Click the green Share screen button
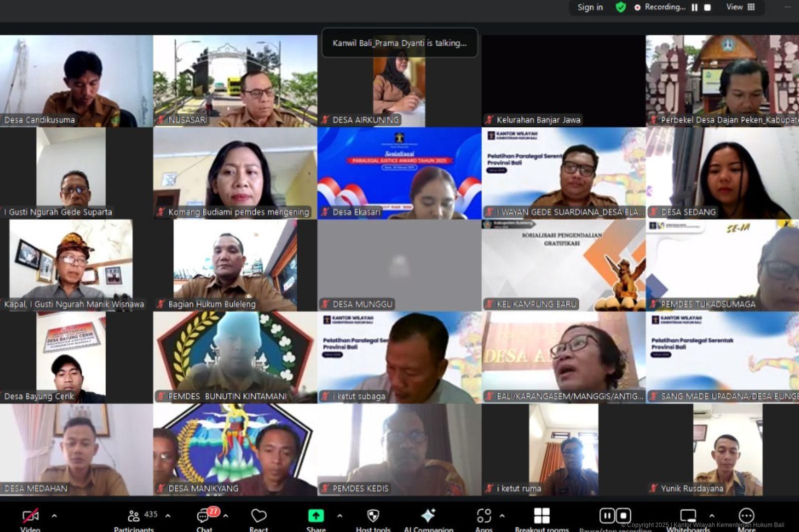This screenshot has height=532, width=799. pyautogui.click(x=316, y=516)
